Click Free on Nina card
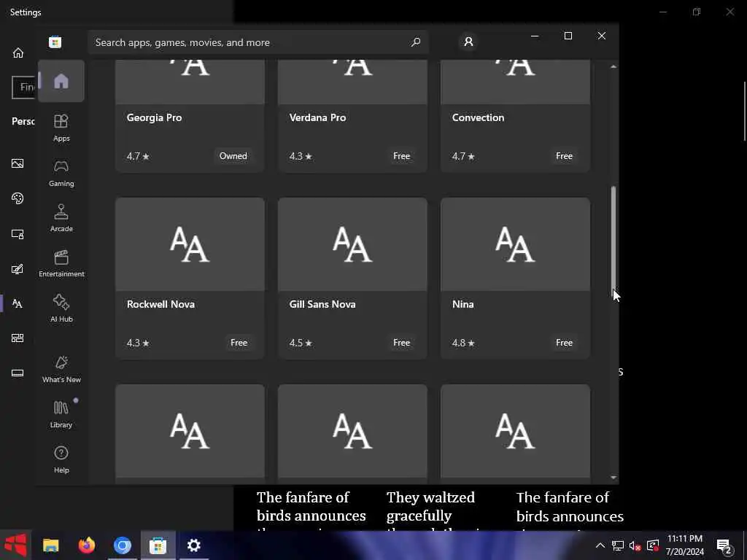The width and height of the screenshot is (747, 560). tap(564, 343)
